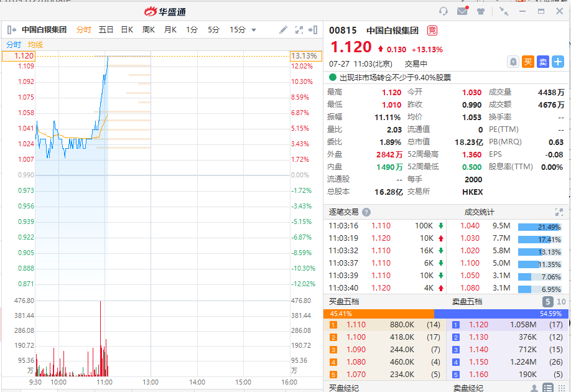Viewport: 571px width, 392px height.
Task: Select bid level 5 price 1.070
Action: click(x=356, y=374)
